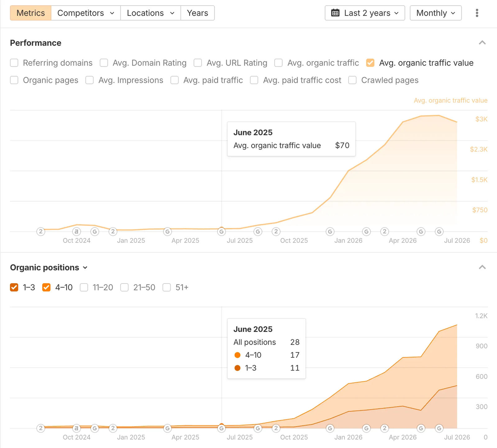Click G marker right after Jul 2025 in Organic positions chart
The height and width of the screenshot is (448, 497).
click(x=258, y=428)
